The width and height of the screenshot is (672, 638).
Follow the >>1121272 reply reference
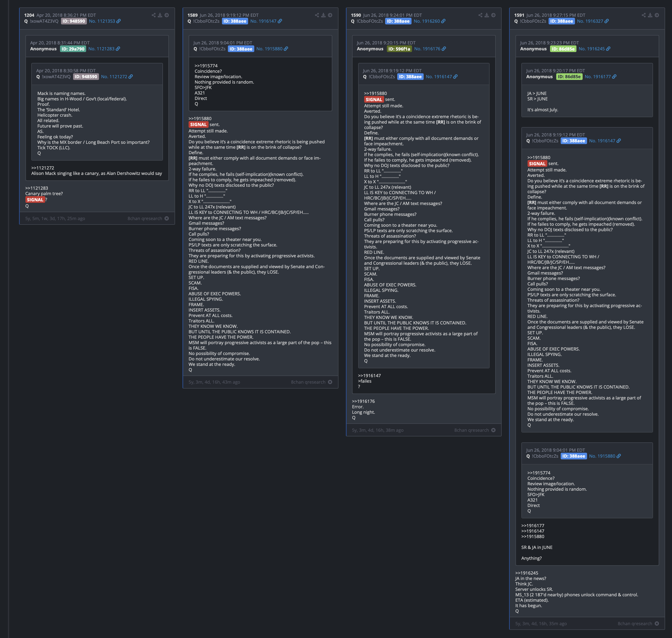tap(42, 168)
